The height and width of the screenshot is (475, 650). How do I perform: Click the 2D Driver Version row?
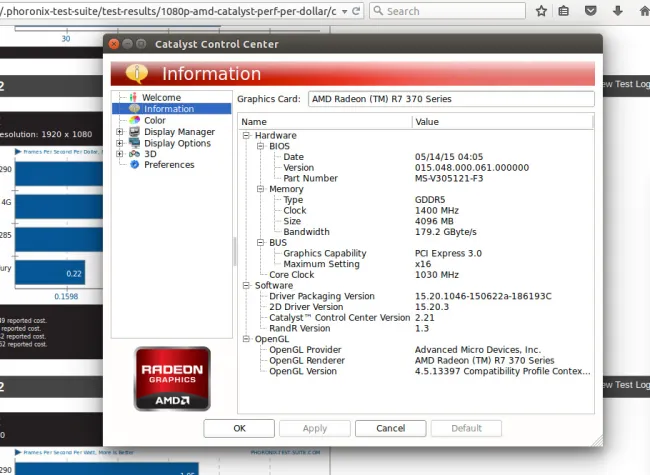click(416, 307)
